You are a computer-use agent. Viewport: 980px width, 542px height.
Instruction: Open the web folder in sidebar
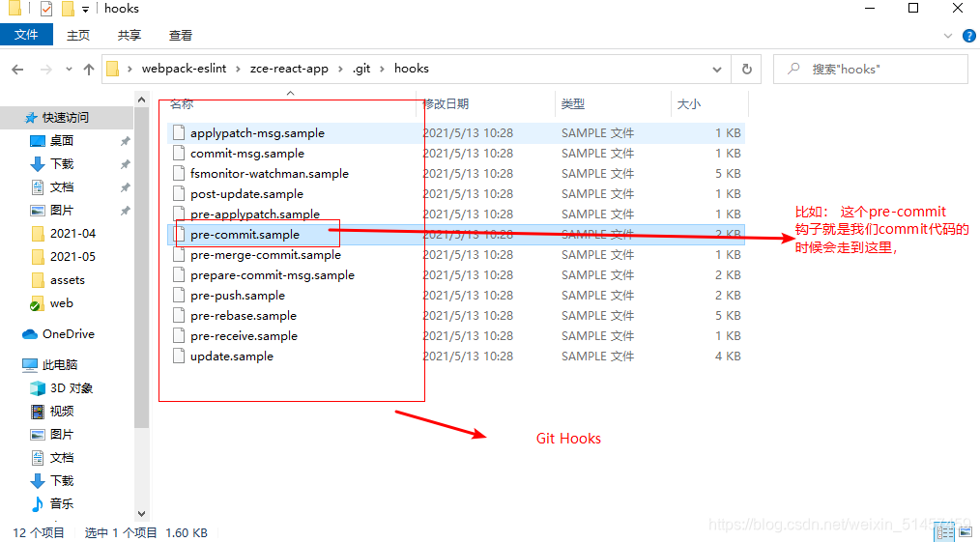coord(61,303)
